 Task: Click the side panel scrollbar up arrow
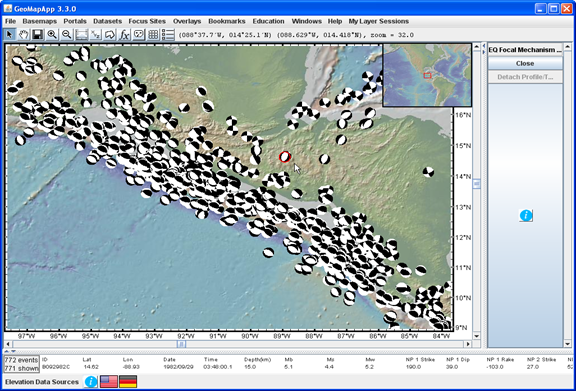coord(568,47)
